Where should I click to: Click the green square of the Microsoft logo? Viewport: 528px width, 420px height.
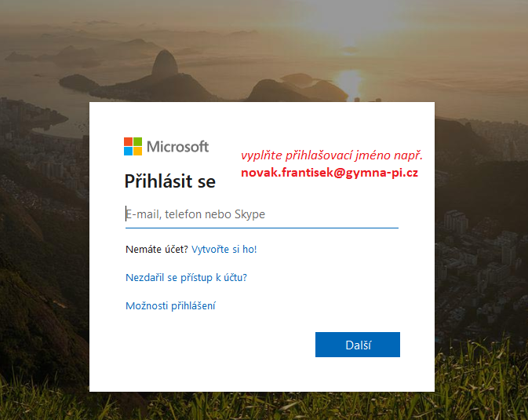pyautogui.click(x=137, y=141)
